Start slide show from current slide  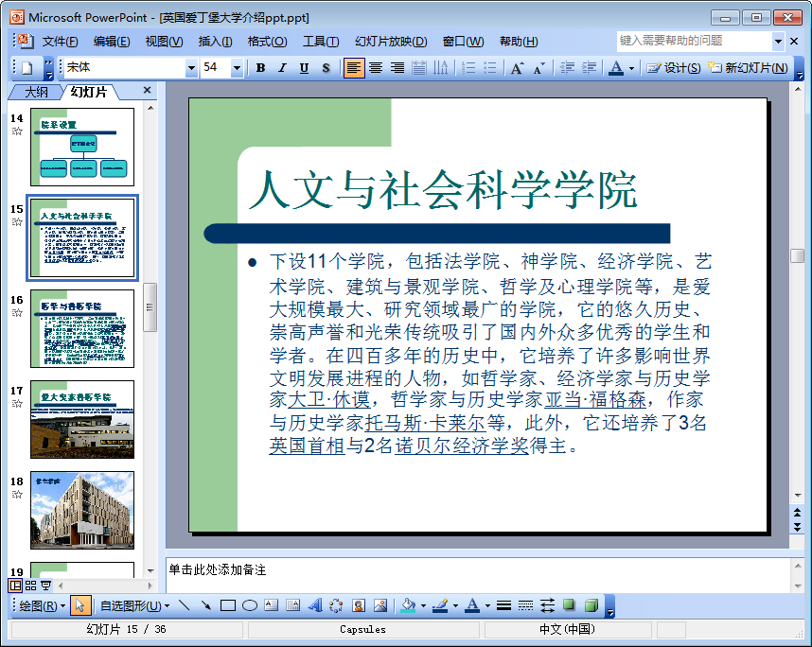point(45,586)
